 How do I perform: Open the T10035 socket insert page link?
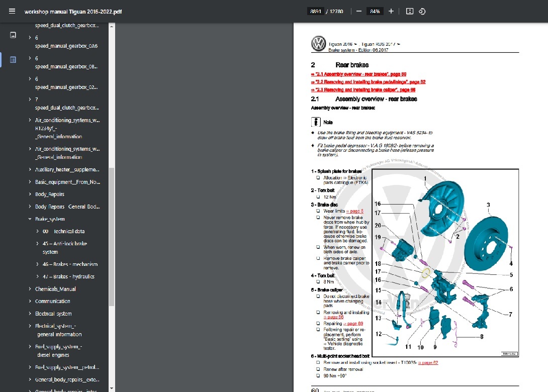pyautogui.click(x=428, y=363)
